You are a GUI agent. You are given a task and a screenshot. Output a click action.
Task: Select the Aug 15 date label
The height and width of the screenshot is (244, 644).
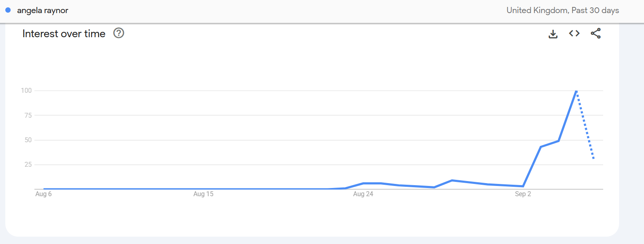(x=203, y=194)
